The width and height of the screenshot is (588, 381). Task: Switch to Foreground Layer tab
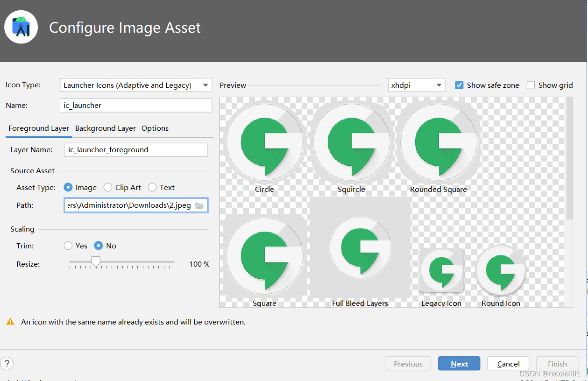click(x=39, y=128)
